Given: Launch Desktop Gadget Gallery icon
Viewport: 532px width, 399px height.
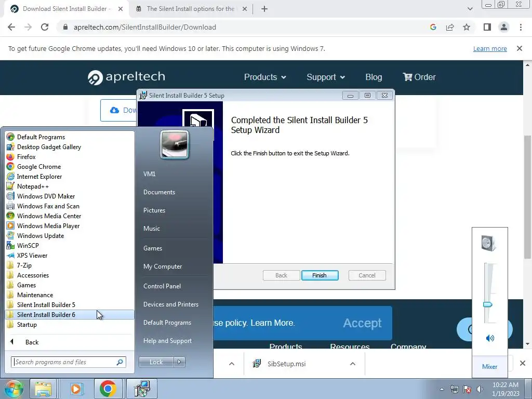Looking at the screenshot, I should coord(10,147).
